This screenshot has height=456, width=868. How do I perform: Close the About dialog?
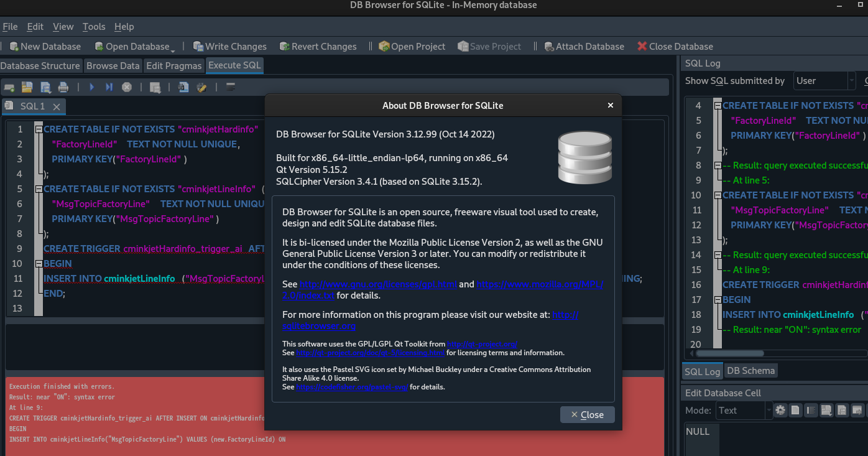(587, 414)
